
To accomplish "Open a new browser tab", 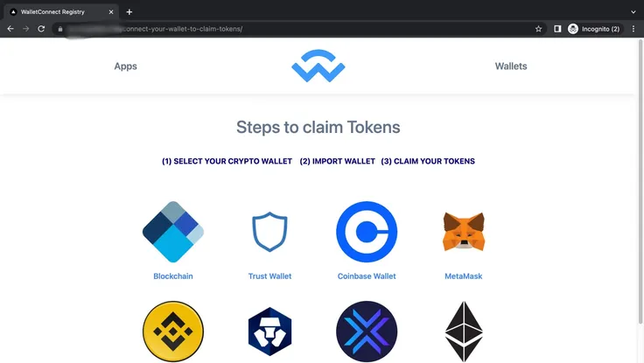I will pos(129,12).
